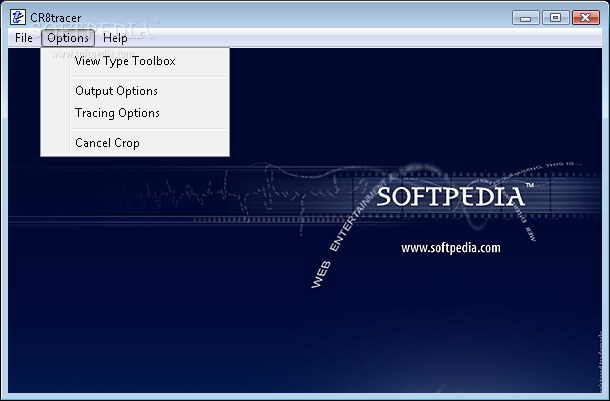Choose View Type Toolbox
Viewport: 610px width, 401px height.
tap(135, 61)
